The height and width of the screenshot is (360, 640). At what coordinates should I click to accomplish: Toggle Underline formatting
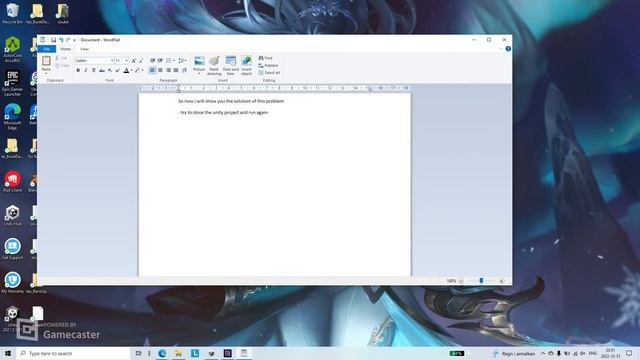click(x=93, y=70)
